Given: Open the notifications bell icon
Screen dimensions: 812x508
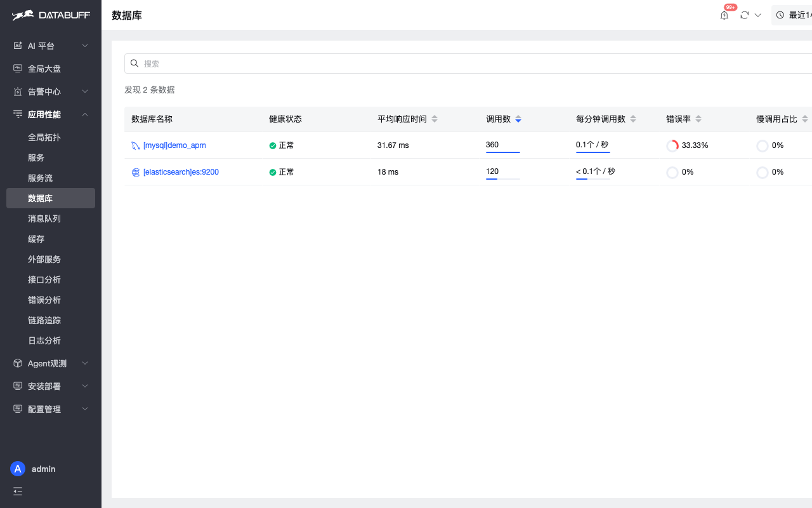Looking at the screenshot, I should click(x=724, y=15).
